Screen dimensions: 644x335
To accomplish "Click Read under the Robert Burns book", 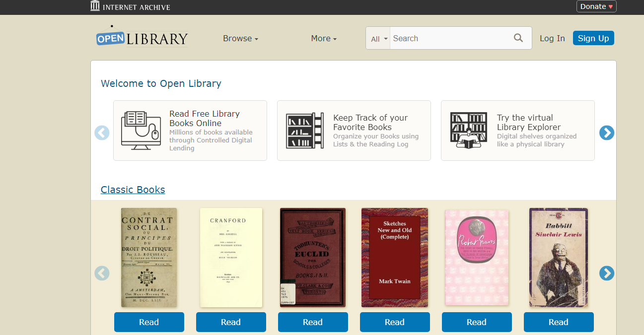I will click(477, 322).
